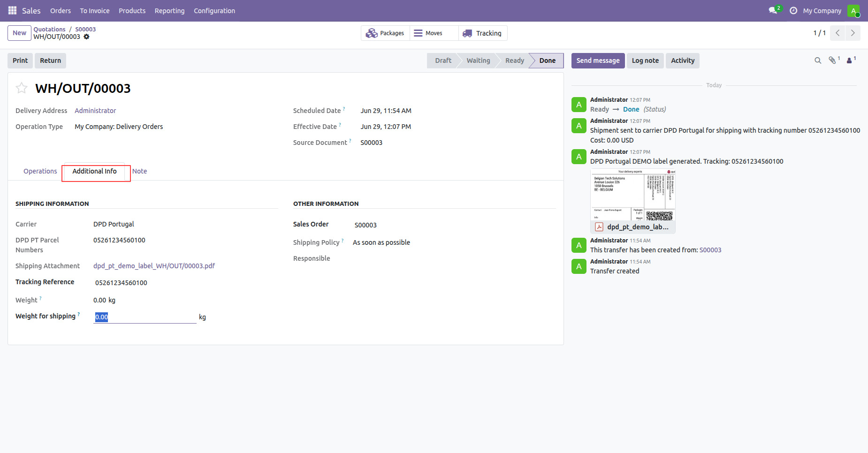Show the Shipping Policy help tooltip mark
Image resolution: width=868 pixels, height=453 pixels.
[x=343, y=241]
